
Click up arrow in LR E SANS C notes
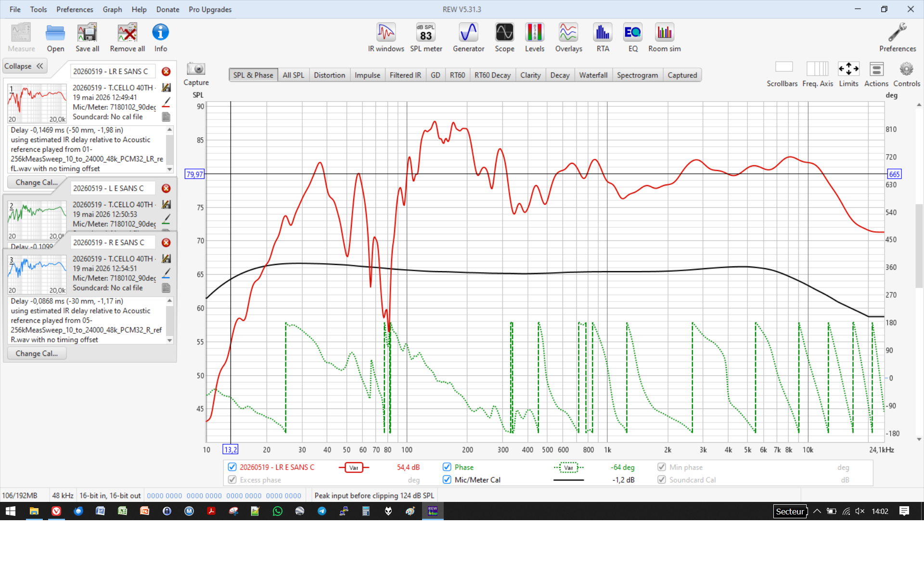click(169, 130)
